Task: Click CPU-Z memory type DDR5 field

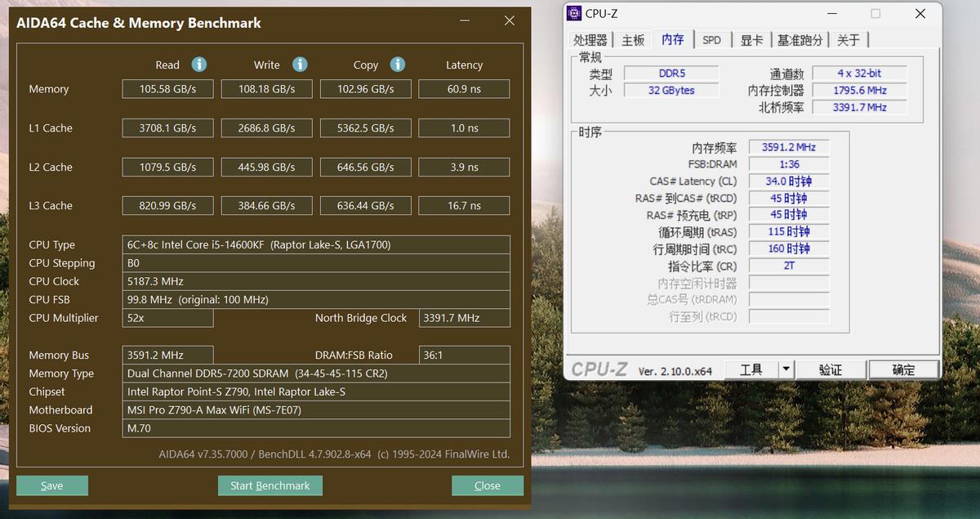Action: (671, 74)
